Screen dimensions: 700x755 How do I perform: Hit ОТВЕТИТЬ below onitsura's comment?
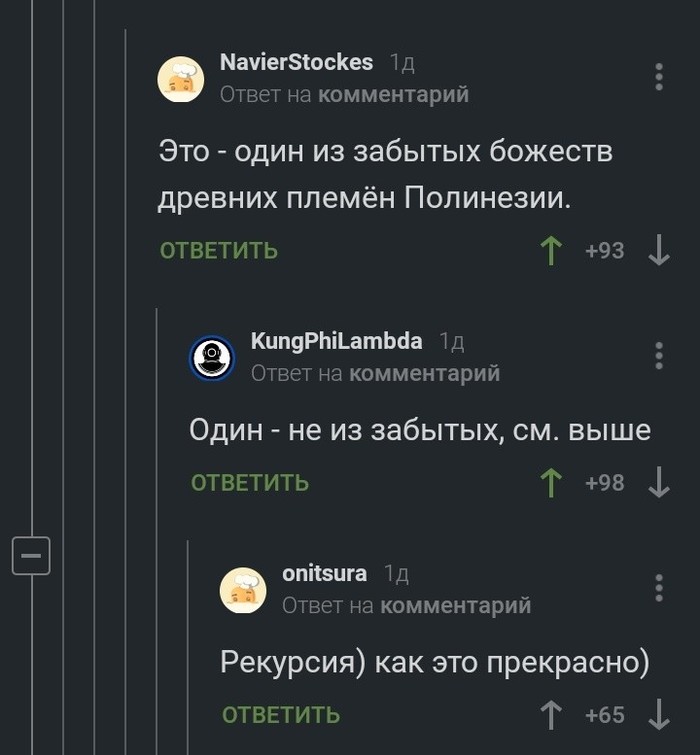[281, 715]
